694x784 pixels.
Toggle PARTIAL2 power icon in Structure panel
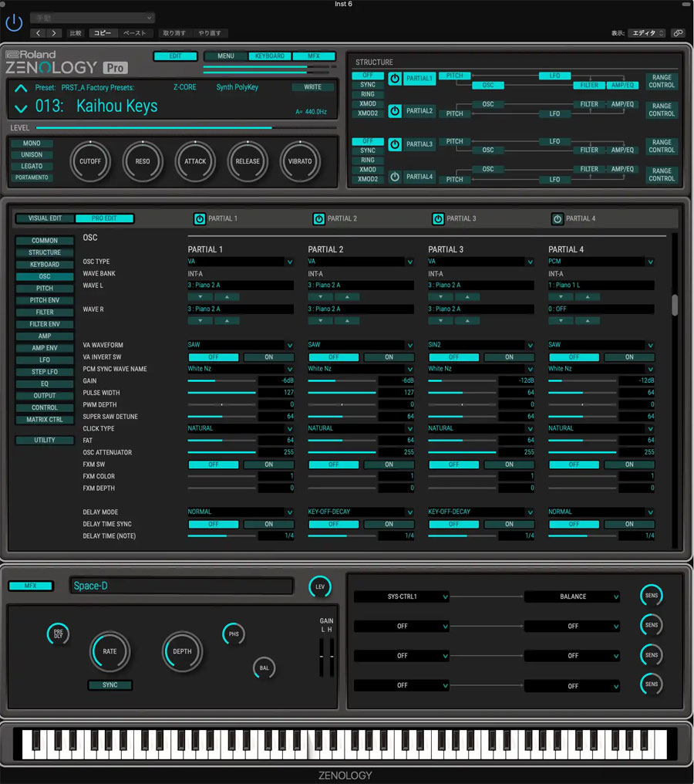click(x=395, y=111)
